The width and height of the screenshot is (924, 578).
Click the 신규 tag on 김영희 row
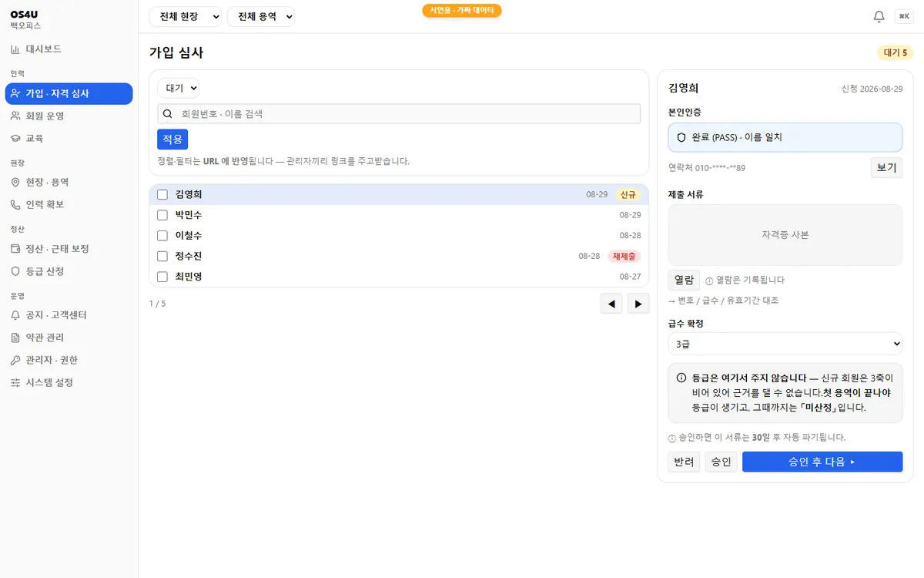click(x=628, y=195)
